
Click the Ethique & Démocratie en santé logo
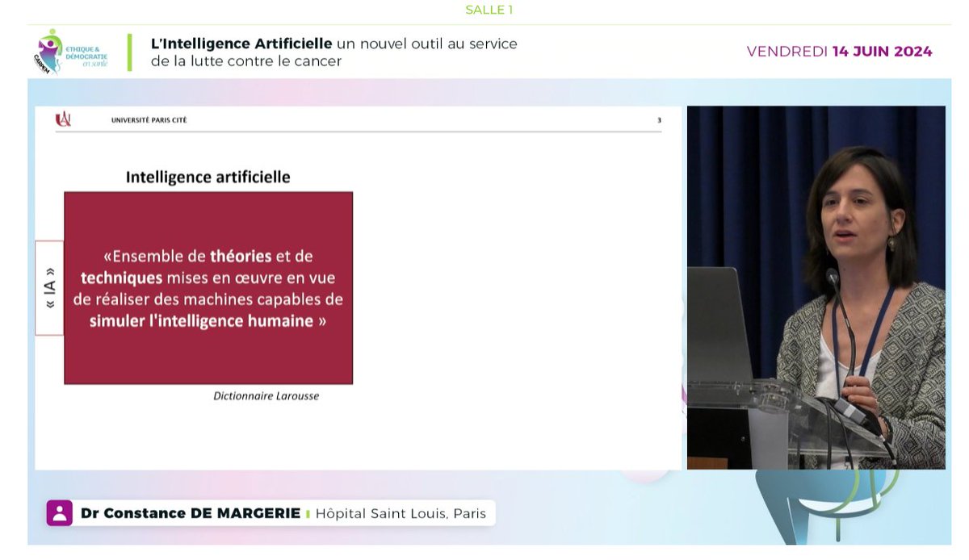pyautogui.click(x=71, y=52)
